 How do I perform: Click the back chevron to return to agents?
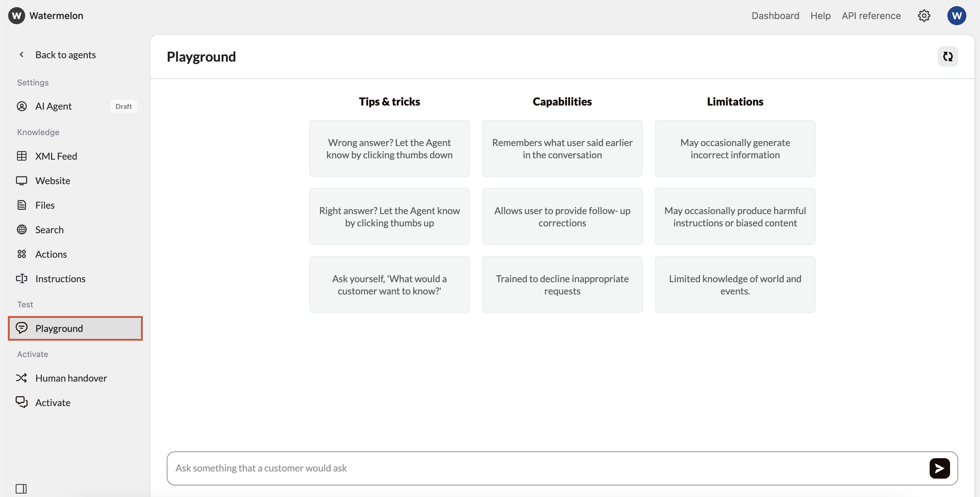point(22,54)
